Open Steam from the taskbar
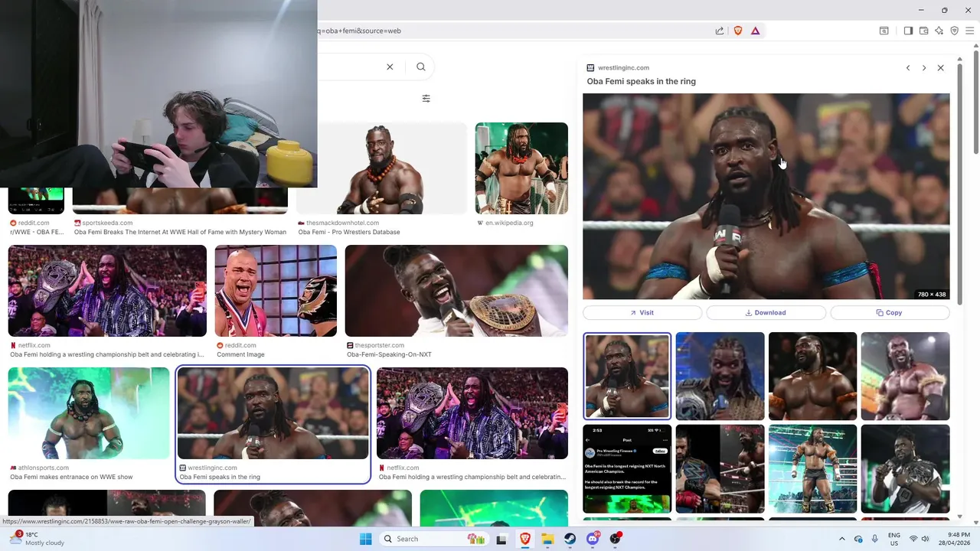 tap(570, 539)
